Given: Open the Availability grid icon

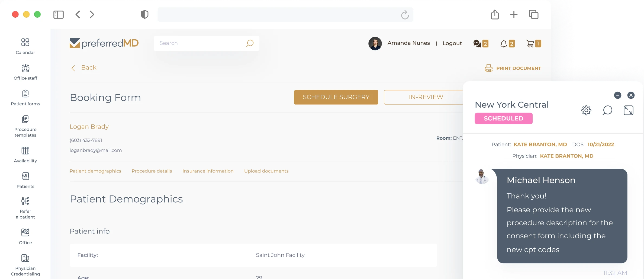Looking at the screenshot, I should tap(25, 150).
